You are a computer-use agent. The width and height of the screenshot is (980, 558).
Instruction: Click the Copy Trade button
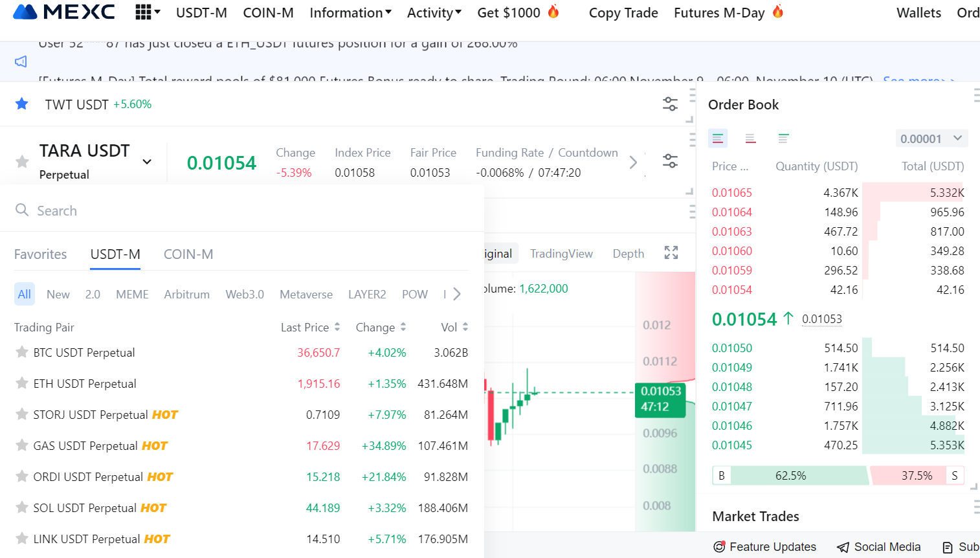(623, 12)
